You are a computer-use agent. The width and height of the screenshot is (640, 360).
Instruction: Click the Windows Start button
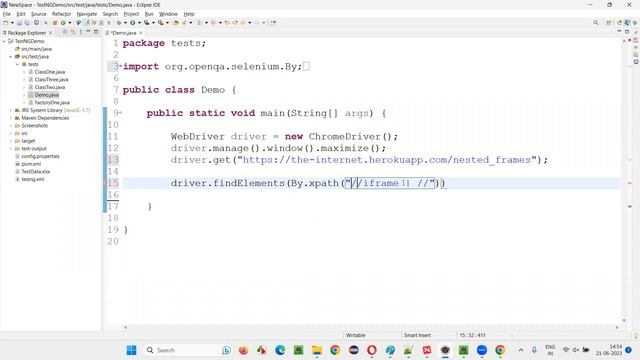(x=131, y=350)
